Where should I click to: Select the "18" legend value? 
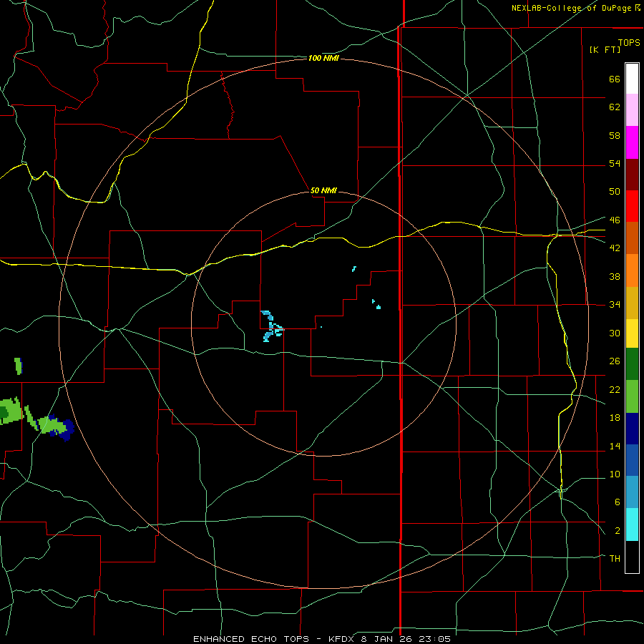coord(615,417)
